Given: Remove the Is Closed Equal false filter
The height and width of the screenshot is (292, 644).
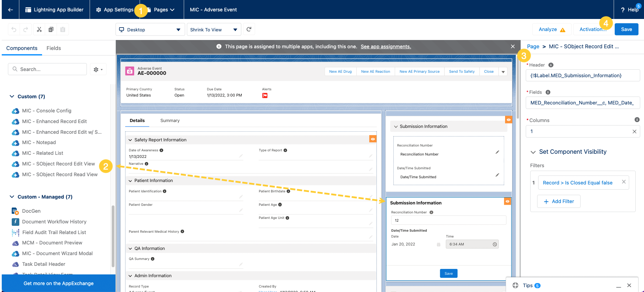Looking at the screenshot, I should 624,182.
